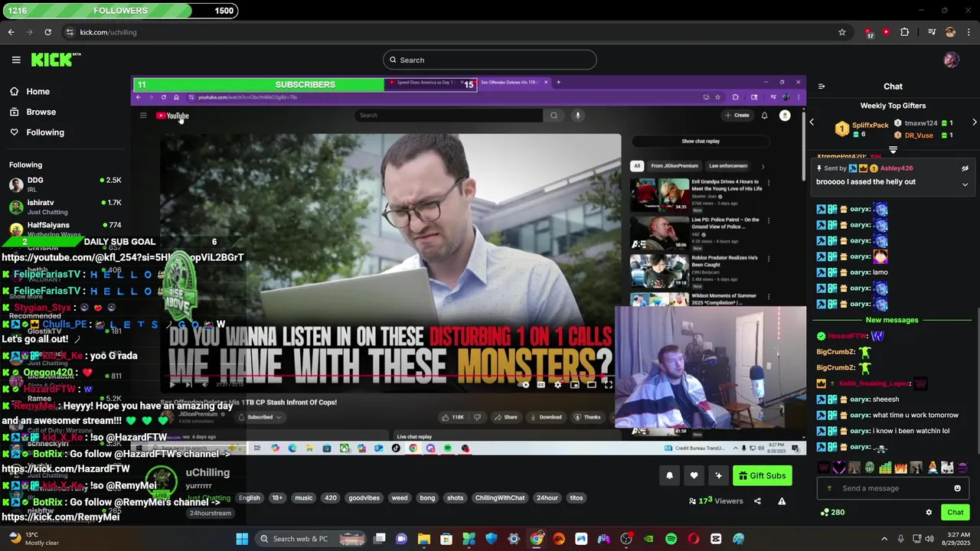Open ishiratv channel in Following list
The image size is (980, 551).
(65, 207)
